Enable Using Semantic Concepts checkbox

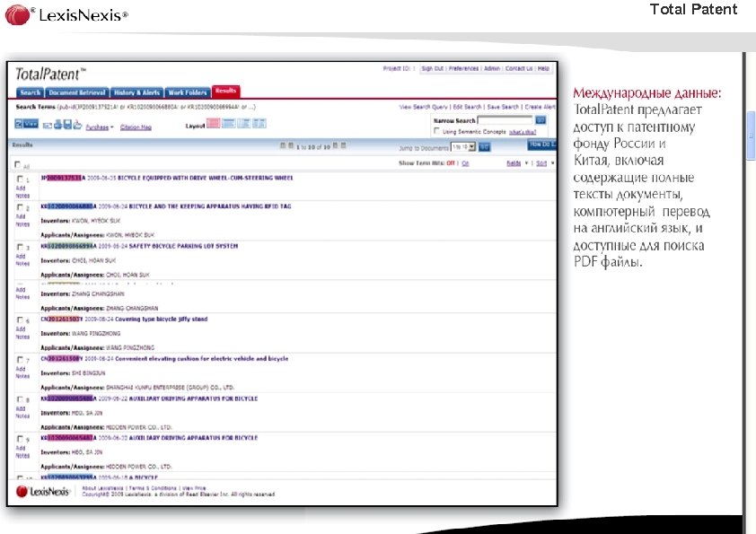point(437,131)
